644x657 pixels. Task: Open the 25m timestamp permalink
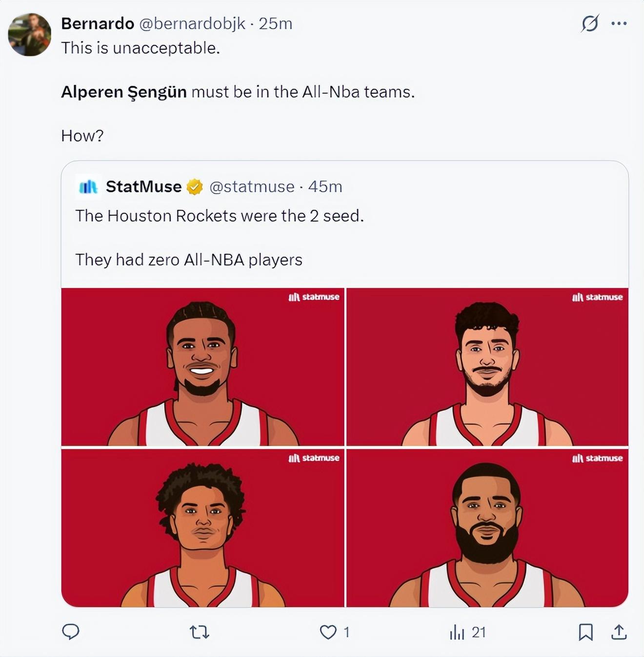pyautogui.click(x=276, y=23)
